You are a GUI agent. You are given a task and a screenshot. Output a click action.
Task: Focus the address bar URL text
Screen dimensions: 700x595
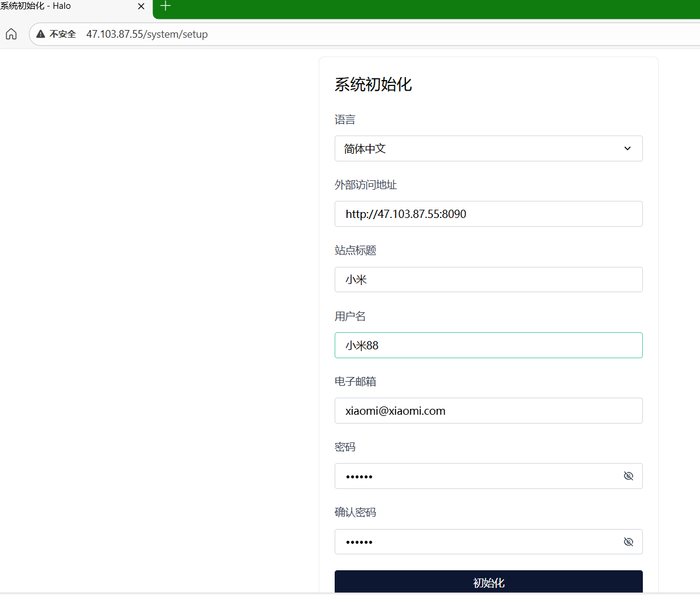coord(147,34)
